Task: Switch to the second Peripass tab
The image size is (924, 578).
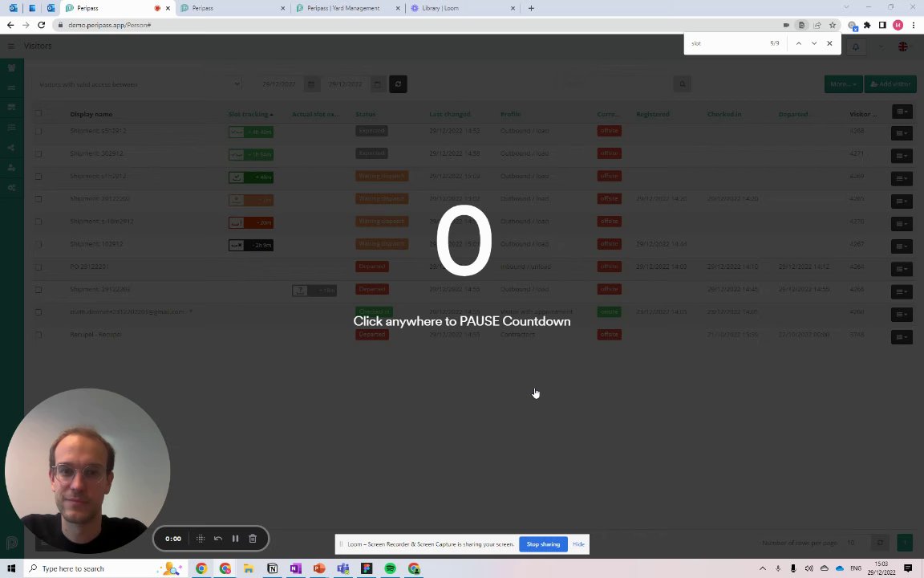Action: (x=232, y=8)
